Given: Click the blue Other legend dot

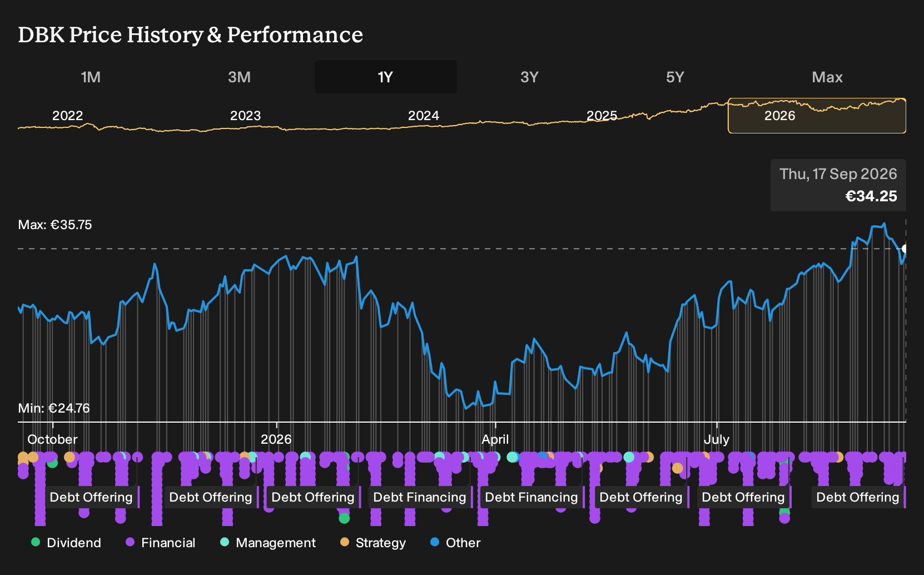Looking at the screenshot, I should (x=435, y=542).
